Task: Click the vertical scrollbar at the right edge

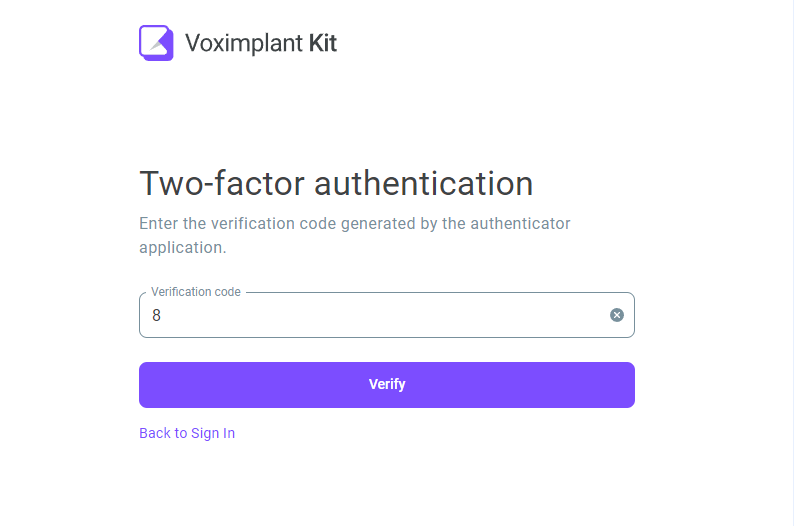Action: (x=792, y=263)
